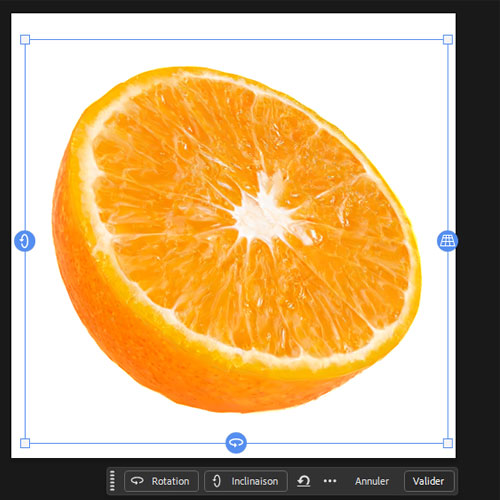
Task: Click the blue rotation handle on bottom edge
Action: tap(236, 443)
